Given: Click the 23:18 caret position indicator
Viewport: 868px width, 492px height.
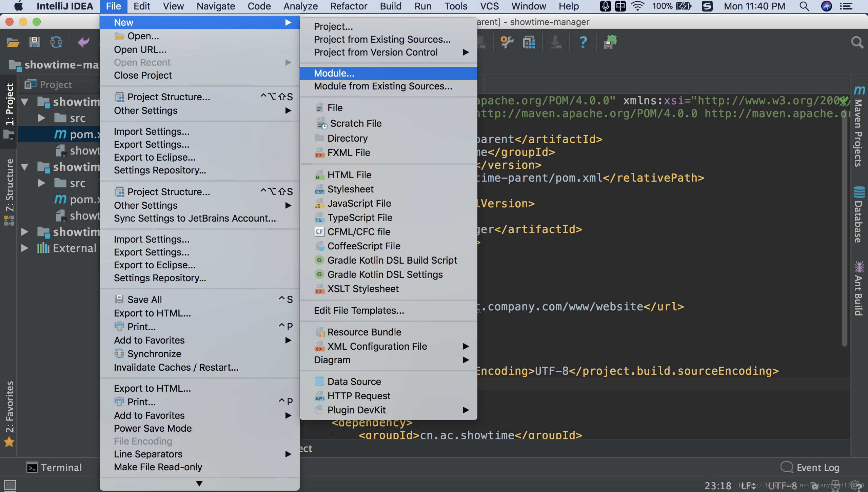Looking at the screenshot, I should [718, 486].
